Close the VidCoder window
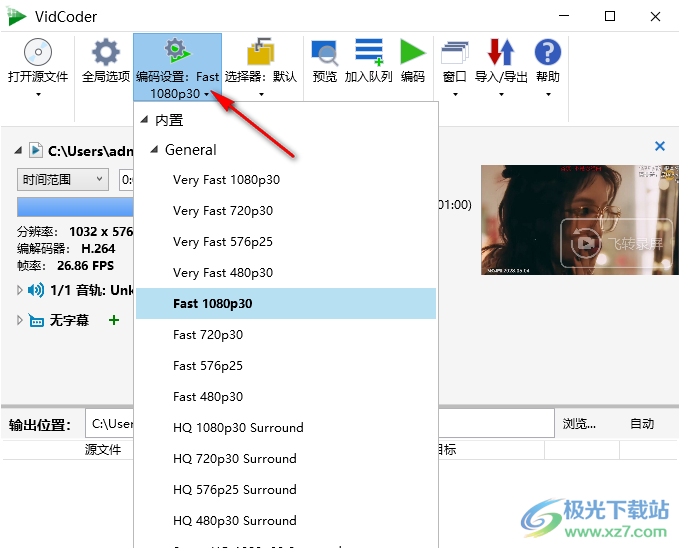The width and height of the screenshot is (680, 548). [x=655, y=16]
